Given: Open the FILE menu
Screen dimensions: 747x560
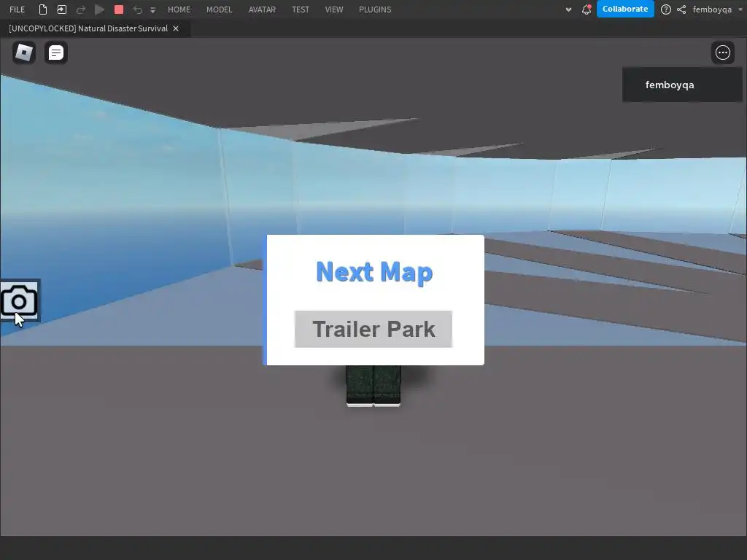Looking at the screenshot, I should [18, 9].
